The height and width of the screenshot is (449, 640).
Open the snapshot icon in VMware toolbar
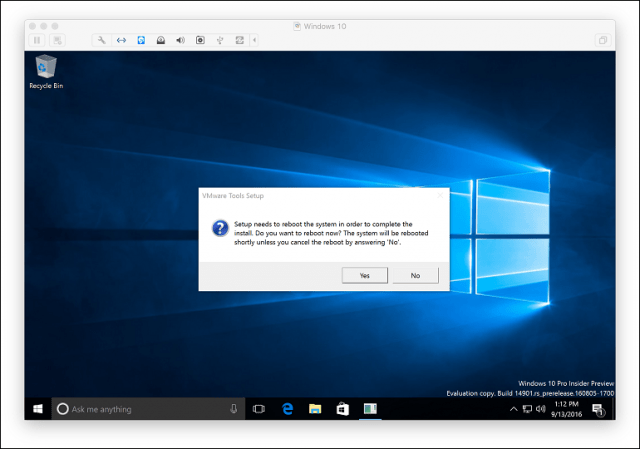[x=58, y=40]
